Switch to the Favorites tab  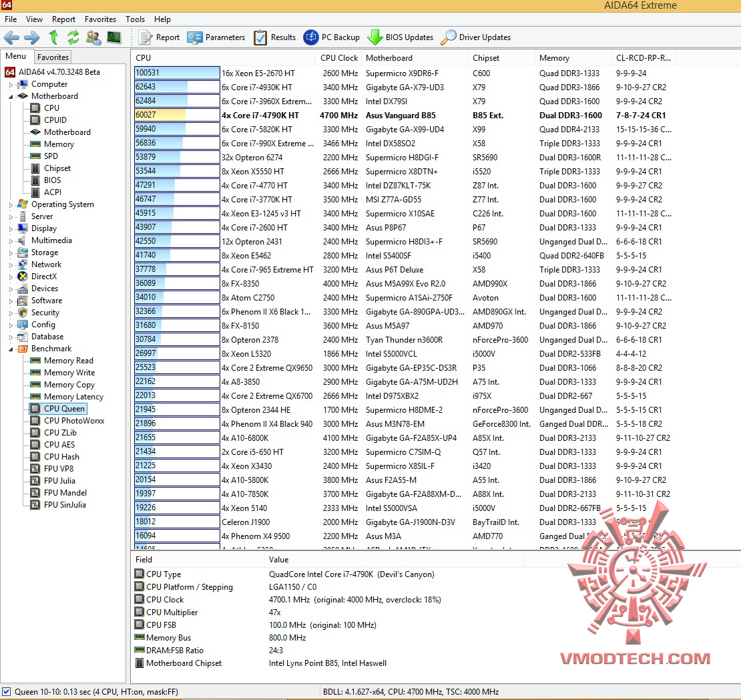(53, 57)
